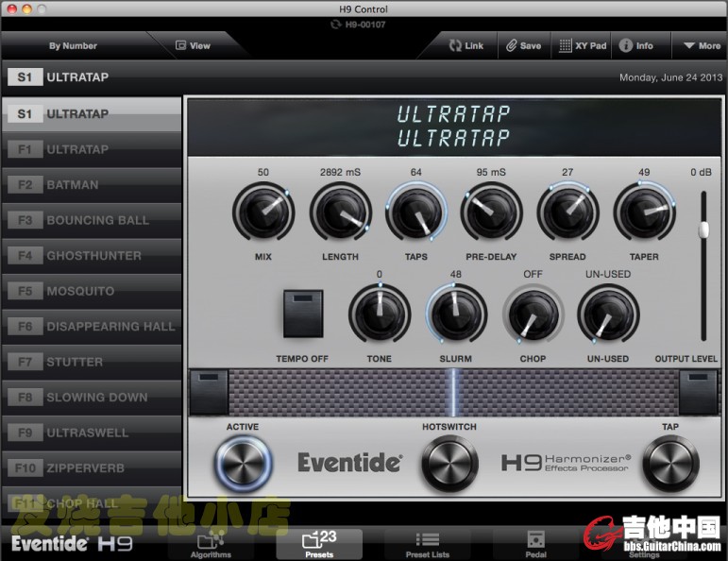
Task: Click the ribbon expression strip marker
Action: tap(453, 392)
